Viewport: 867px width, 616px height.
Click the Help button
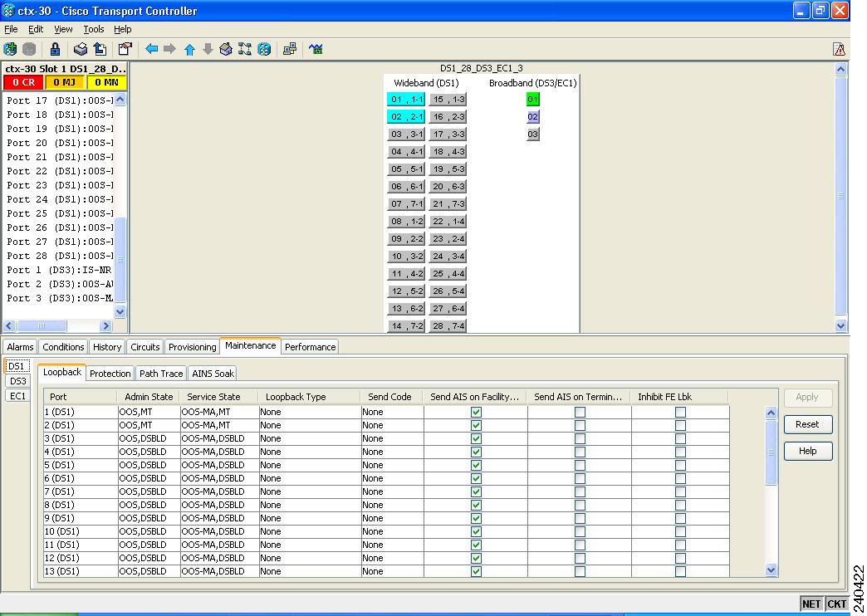(807, 451)
